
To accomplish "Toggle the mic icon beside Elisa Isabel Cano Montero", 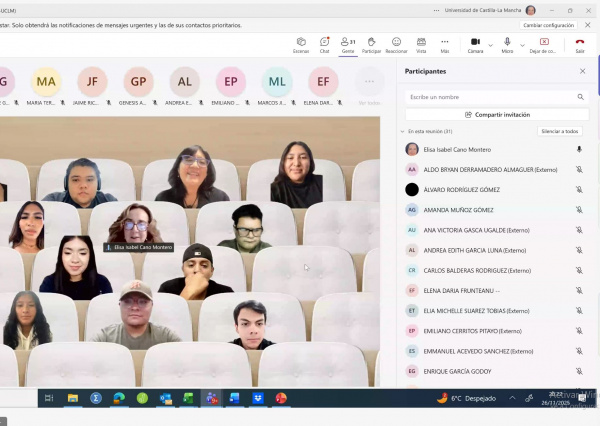I will (x=579, y=149).
